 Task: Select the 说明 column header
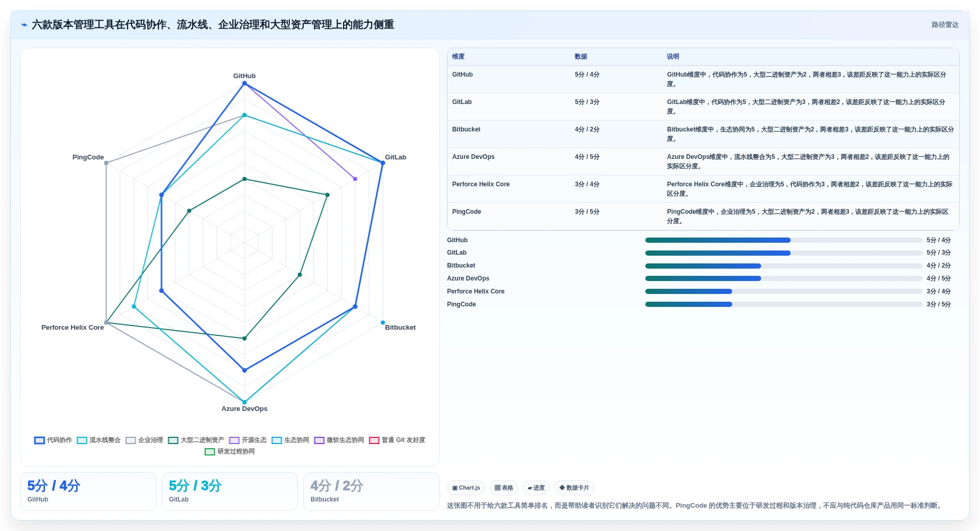673,57
